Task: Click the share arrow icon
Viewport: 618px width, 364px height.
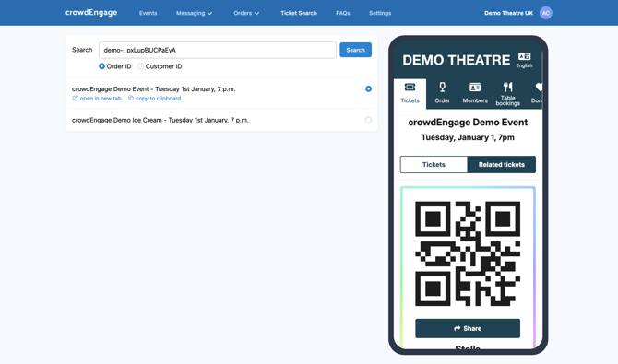Action: pos(458,328)
